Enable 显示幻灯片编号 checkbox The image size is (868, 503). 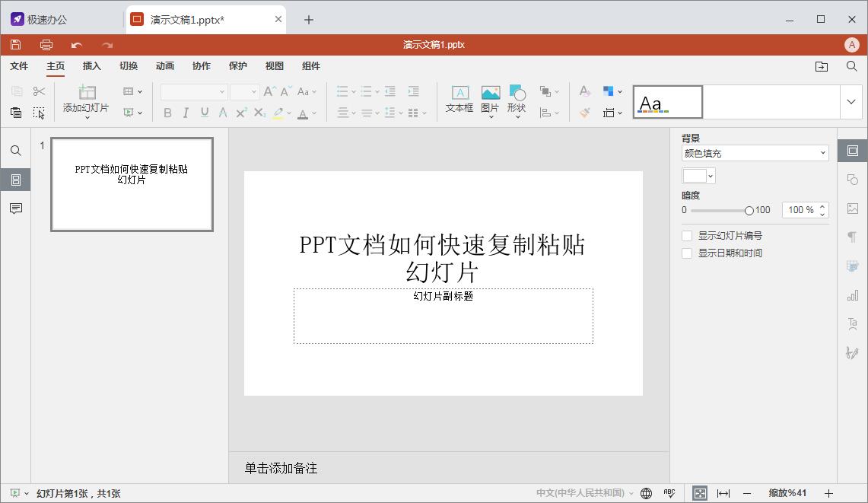687,236
